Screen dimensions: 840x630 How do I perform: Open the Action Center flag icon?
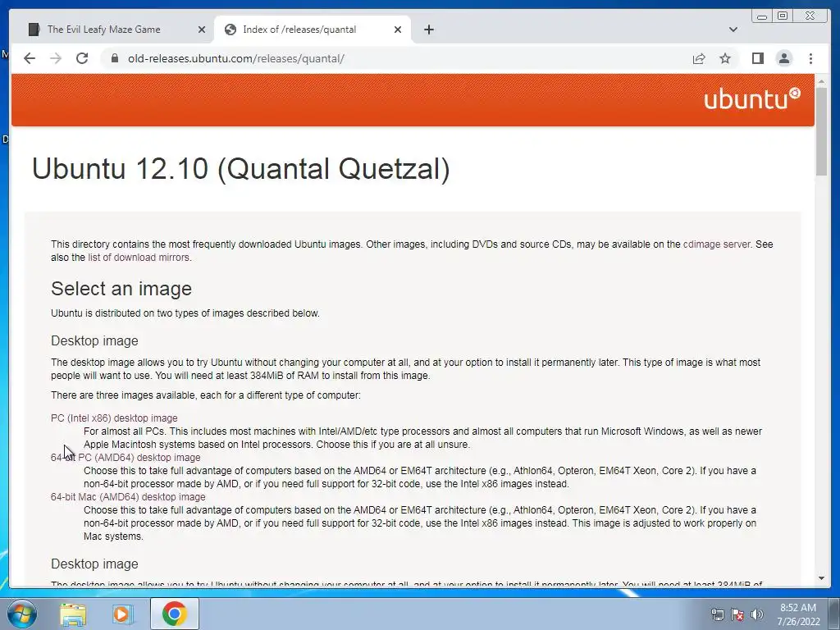pyautogui.click(x=737, y=614)
